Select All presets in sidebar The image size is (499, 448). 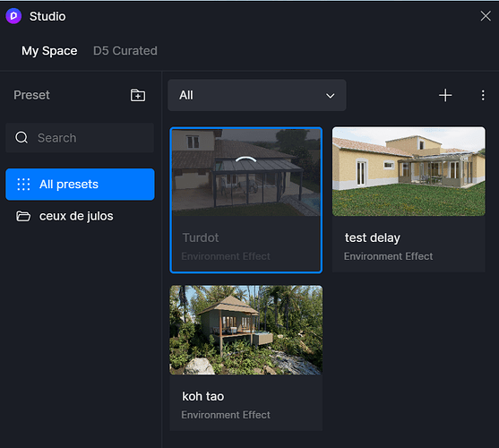tap(80, 185)
